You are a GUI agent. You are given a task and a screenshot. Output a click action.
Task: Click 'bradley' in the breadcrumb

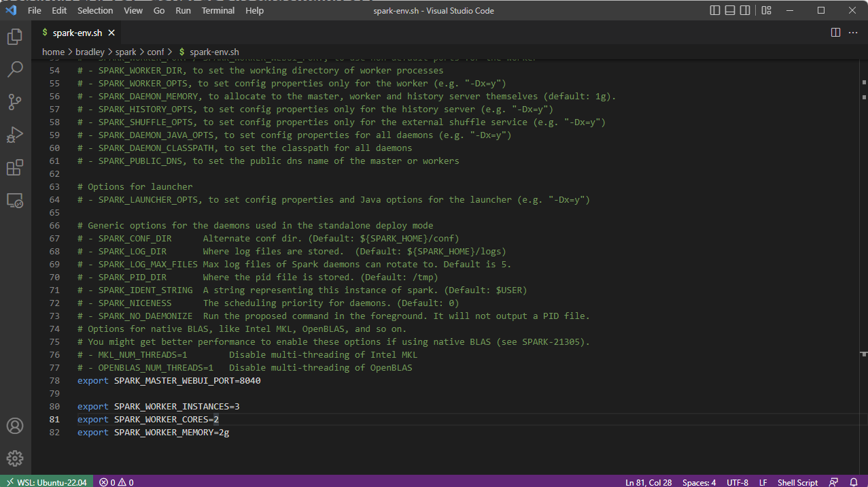pyautogui.click(x=90, y=52)
